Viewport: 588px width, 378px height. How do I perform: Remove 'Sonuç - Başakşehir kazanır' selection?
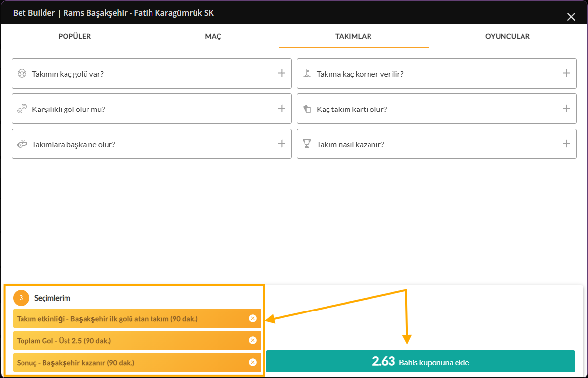(x=253, y=362)
